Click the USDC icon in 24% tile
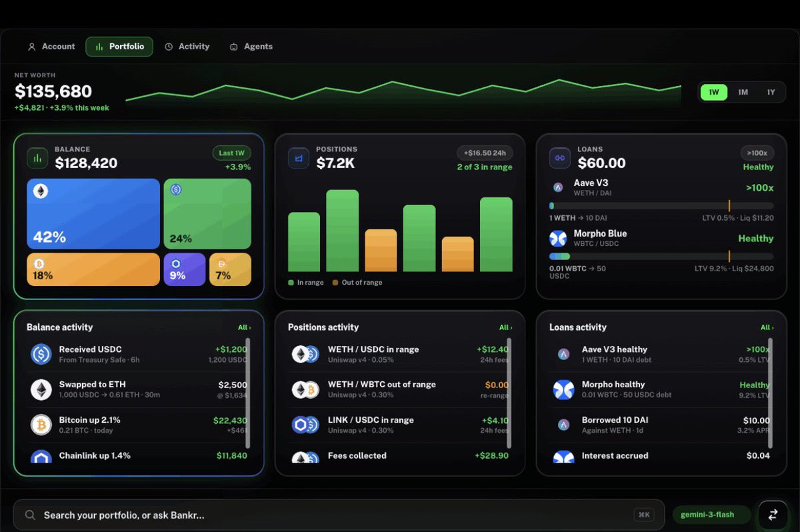The width and height of the screenshot is (800, 532). tap(176, 189)
